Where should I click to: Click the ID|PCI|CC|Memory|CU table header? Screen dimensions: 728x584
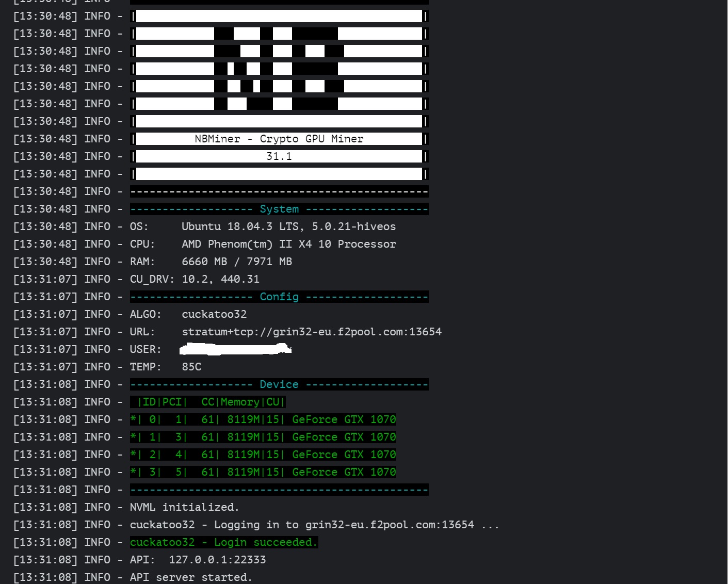coord(208,402)
